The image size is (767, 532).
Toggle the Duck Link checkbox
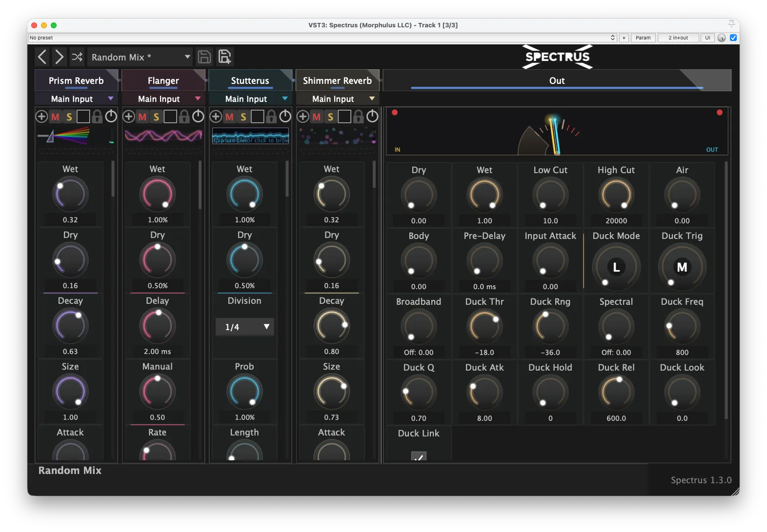(419, 456)
